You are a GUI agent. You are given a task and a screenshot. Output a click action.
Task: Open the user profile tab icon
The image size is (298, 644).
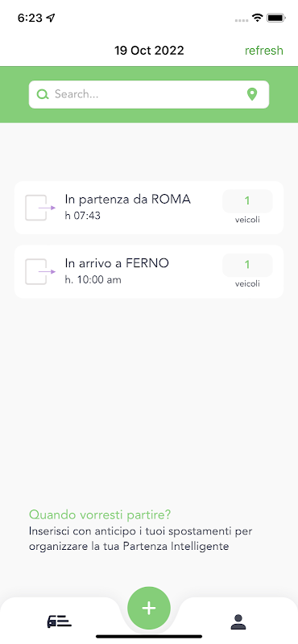coord(238,621)
